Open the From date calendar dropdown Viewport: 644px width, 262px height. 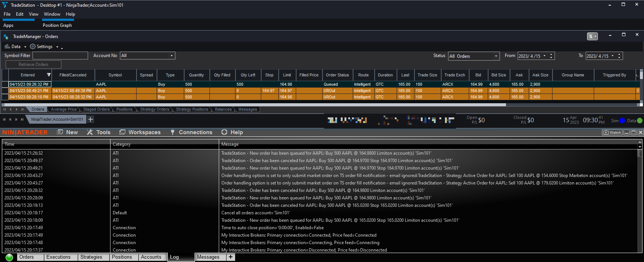tap(545, 56)
